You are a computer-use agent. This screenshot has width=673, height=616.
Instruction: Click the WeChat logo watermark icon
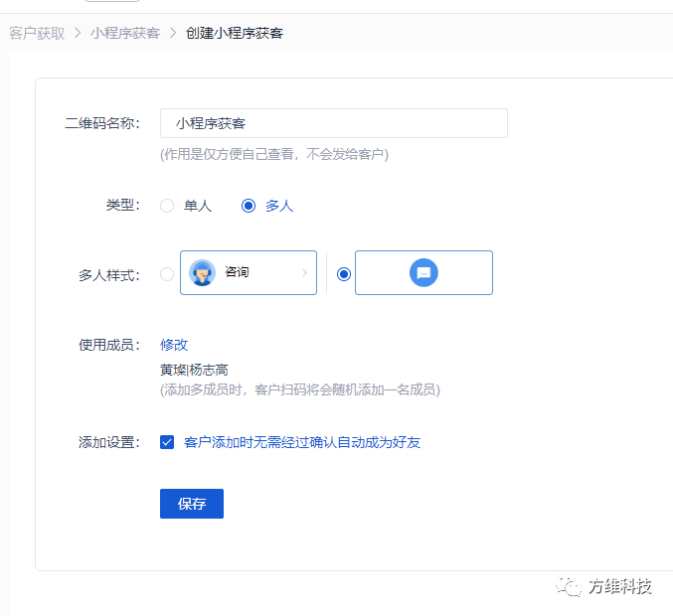click(x=569, y=586)
